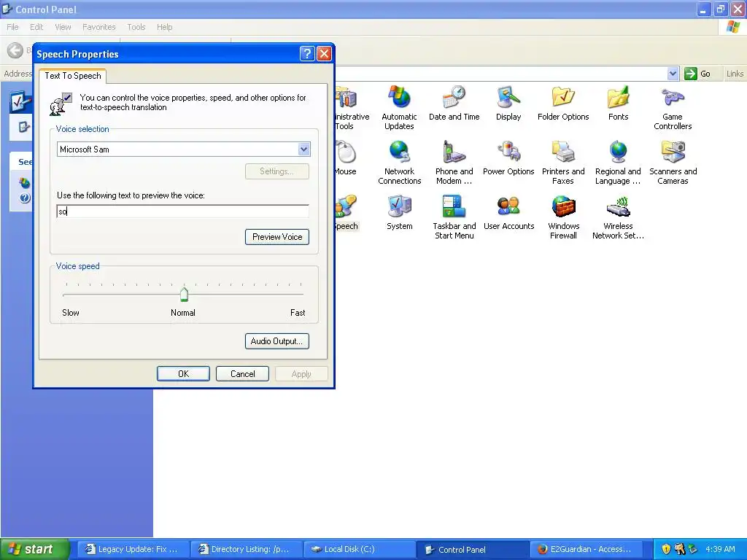This screenshot has height=560, width=747.
Task: Open the Edit menu
Action: (x=36, y=27)
